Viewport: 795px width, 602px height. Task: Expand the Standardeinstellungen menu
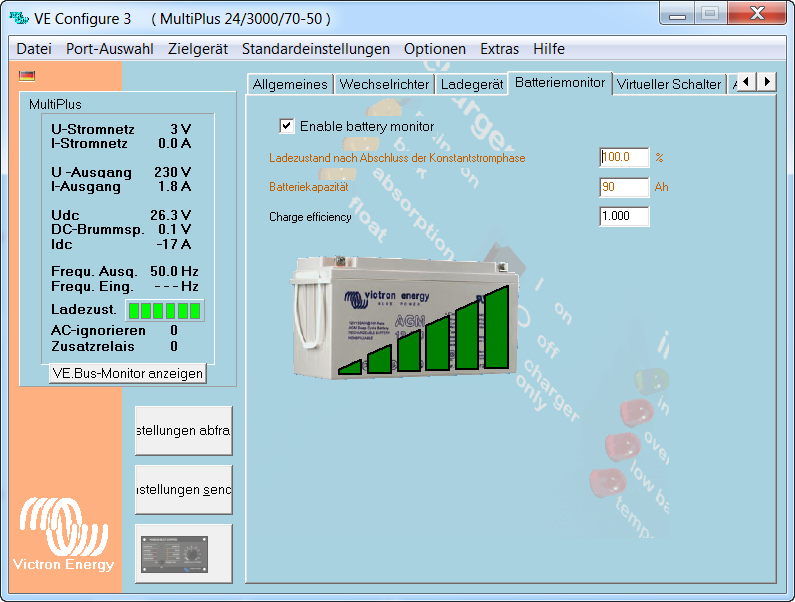tap(315, 49)
